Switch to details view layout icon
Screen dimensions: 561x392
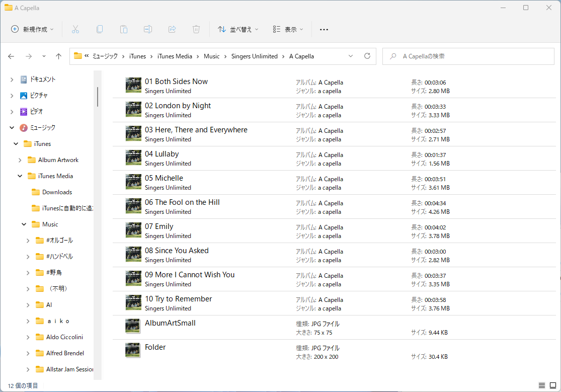tap(541, 385)
